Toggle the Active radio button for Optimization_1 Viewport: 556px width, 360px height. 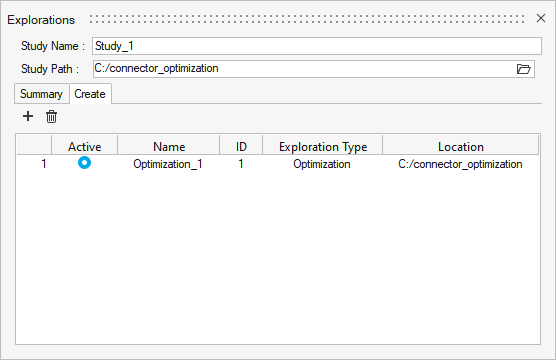(x=84, y=163)
